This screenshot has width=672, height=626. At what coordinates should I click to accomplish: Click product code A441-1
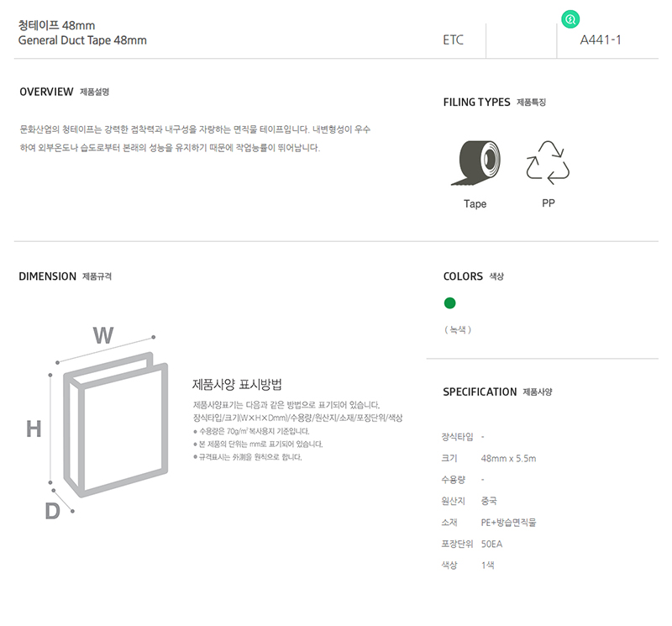click(x=601, y=39)
